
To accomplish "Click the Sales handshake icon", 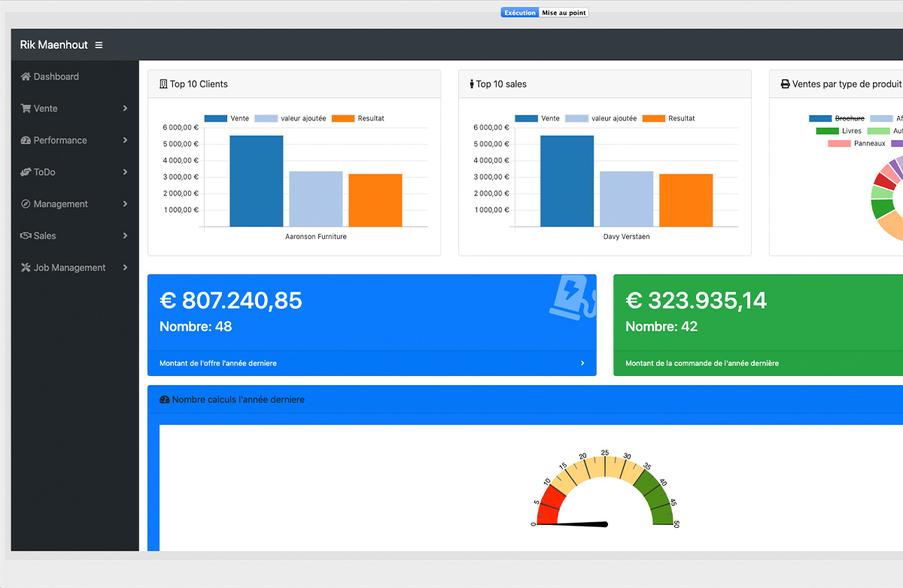I will 26,236.
